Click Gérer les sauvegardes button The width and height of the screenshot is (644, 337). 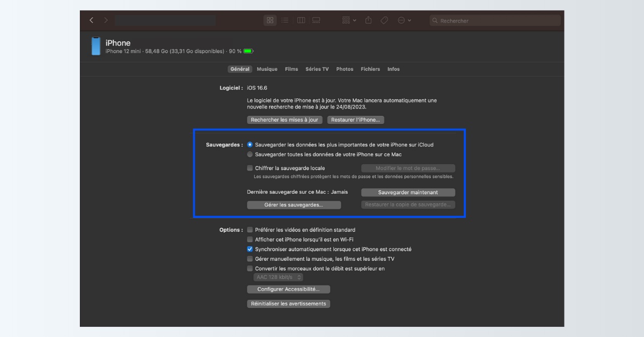coord(294,205)
